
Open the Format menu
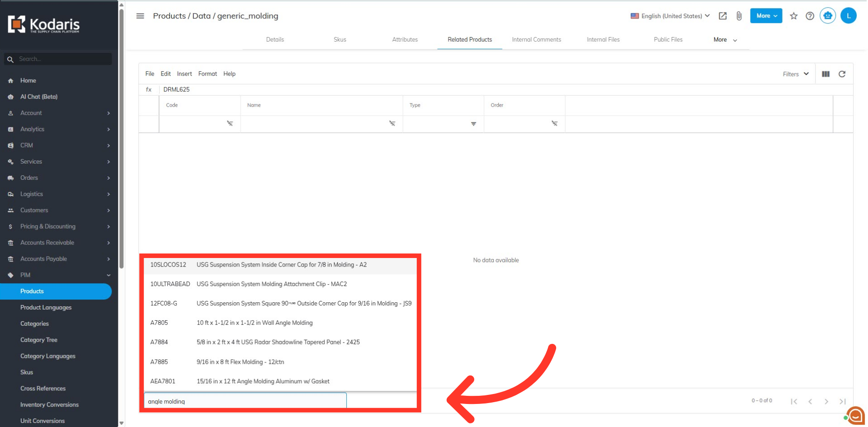coord(208,74)
